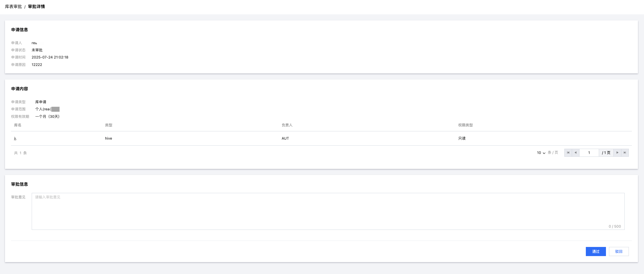Focus the 审批意见 comment text area
Screen dimensions: 644x274
[x=328, y=211]
